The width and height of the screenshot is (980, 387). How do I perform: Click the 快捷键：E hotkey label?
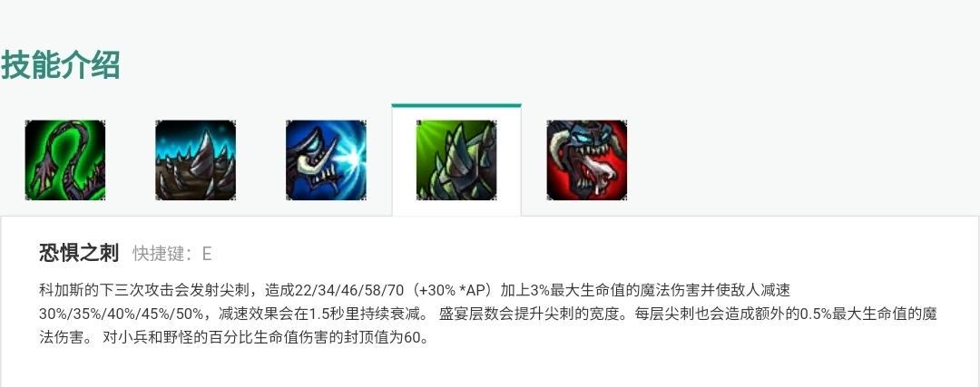click(172, 254)
